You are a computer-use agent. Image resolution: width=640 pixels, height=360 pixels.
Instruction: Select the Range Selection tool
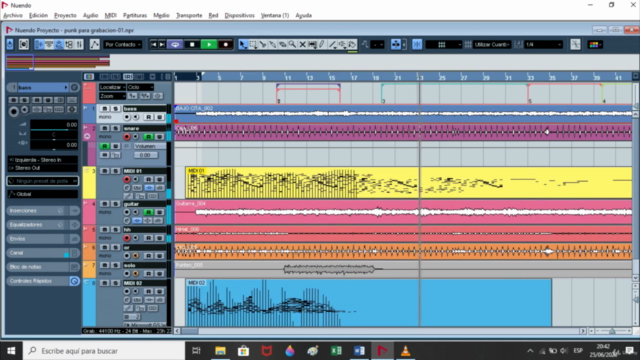coord(253,44)
